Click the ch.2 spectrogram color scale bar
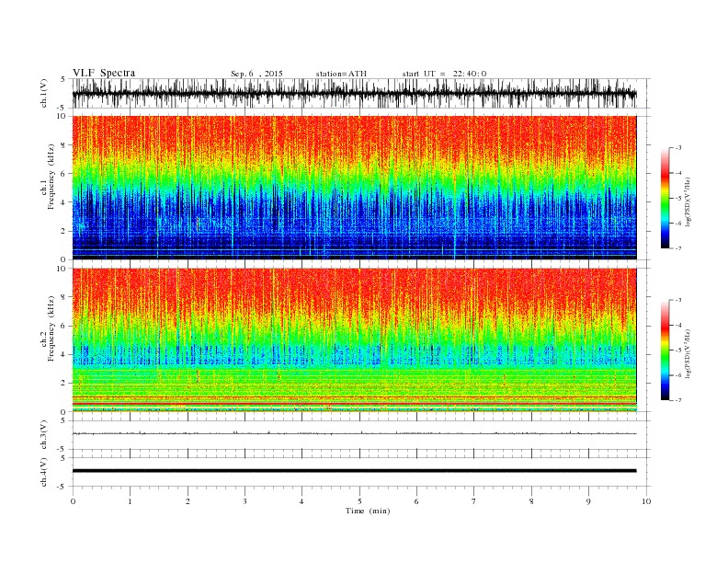The width and height of the screenshot is (728, 563). click(665, 350)
